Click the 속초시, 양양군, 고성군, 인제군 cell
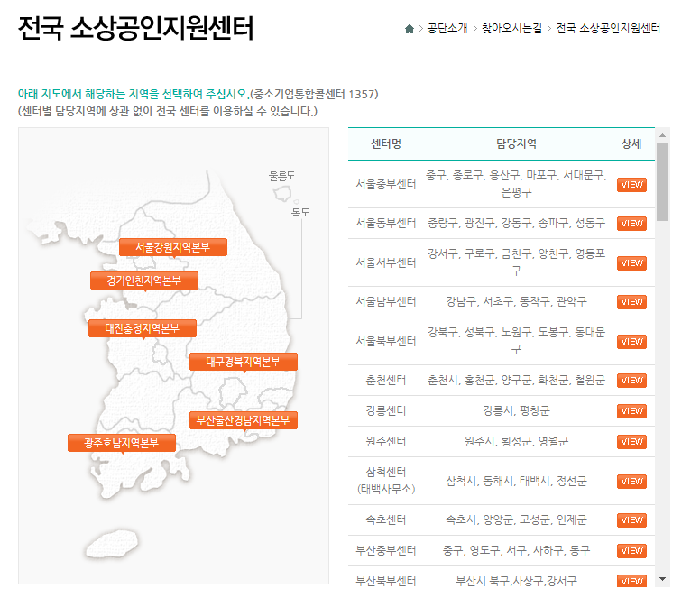 pyautogui.click(x=517, y=519)
